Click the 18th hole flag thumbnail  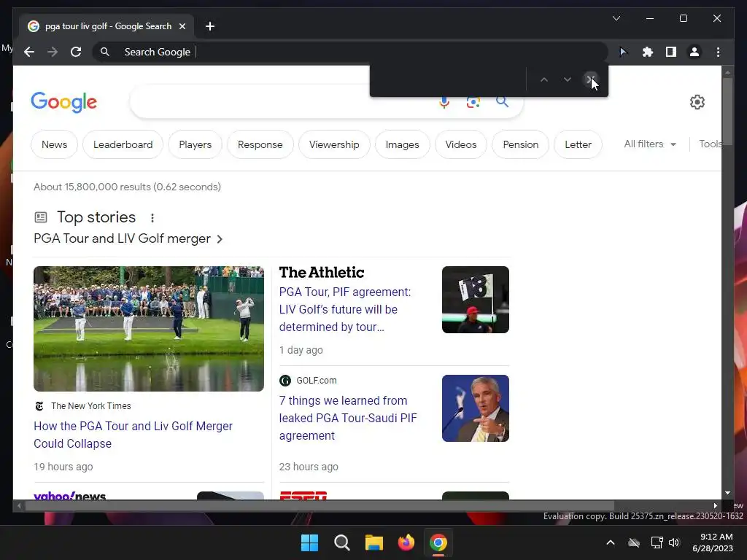[x=476, y=300]
